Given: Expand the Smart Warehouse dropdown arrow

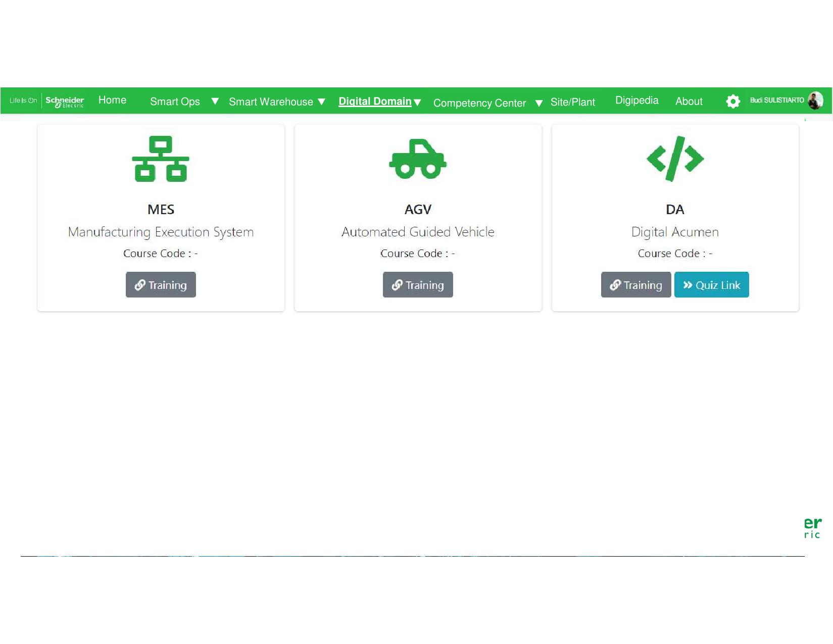Looking at the screenshot, I should point(321,102).
